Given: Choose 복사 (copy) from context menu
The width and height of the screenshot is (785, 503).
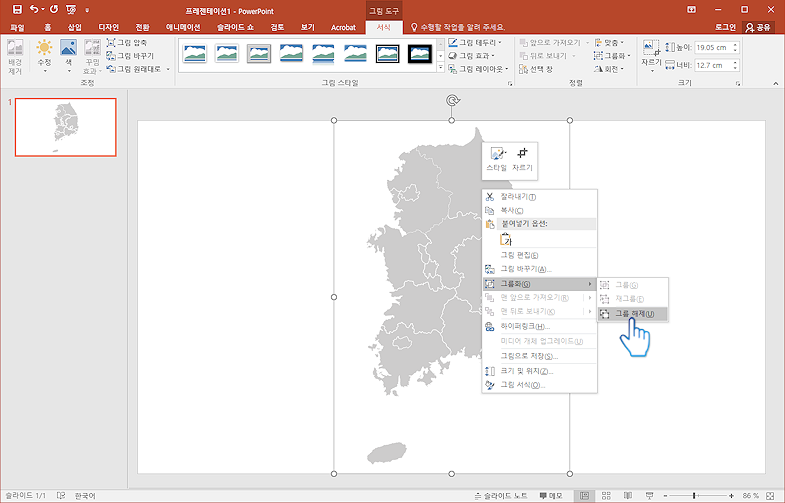Looking at the screenshot, I should click(540, 211).
